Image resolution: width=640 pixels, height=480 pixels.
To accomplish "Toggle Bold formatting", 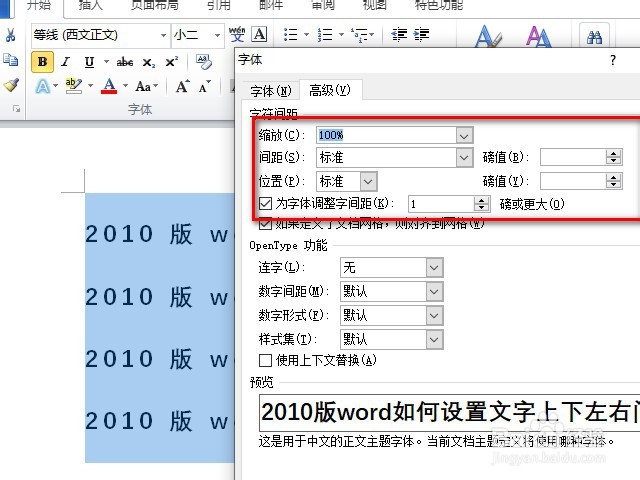I will click(42, 62).
